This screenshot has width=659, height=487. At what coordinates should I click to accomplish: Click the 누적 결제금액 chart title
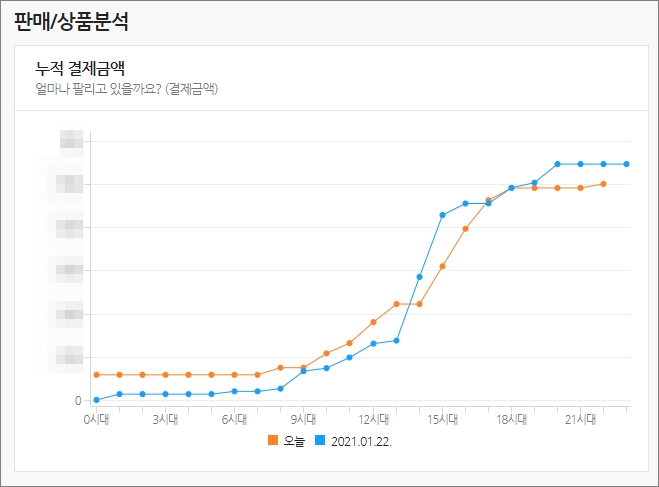tap(80, 68)
